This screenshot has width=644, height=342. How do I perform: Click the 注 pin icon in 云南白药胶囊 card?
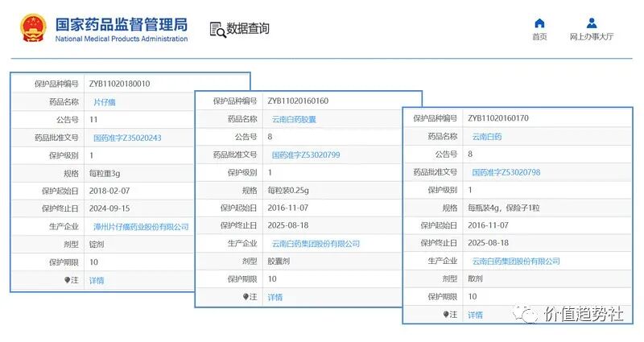(246, 297)
